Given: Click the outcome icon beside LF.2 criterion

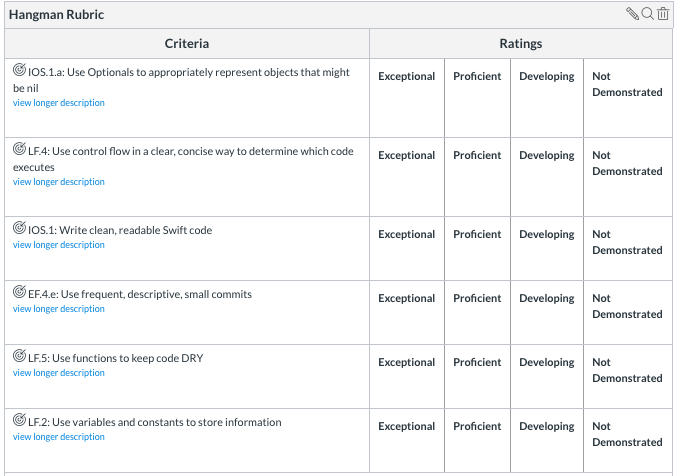Looking at the screenshot, I should coord(19,421).
